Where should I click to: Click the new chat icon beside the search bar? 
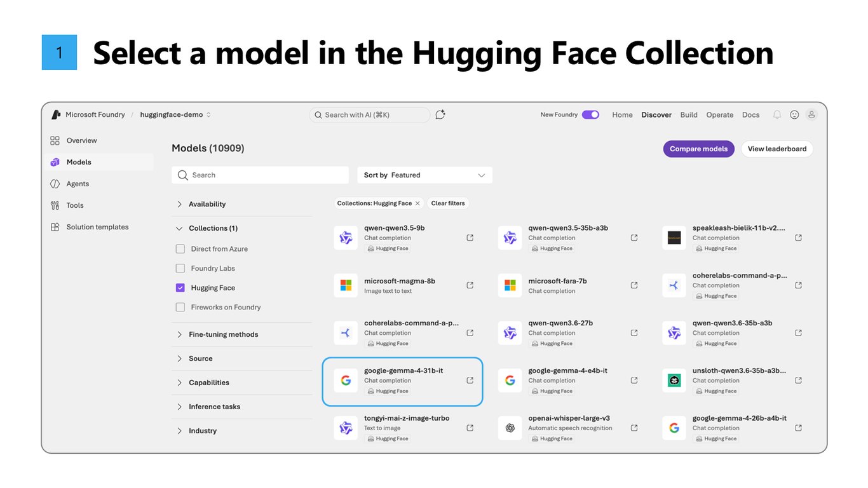tap(440, 114)
